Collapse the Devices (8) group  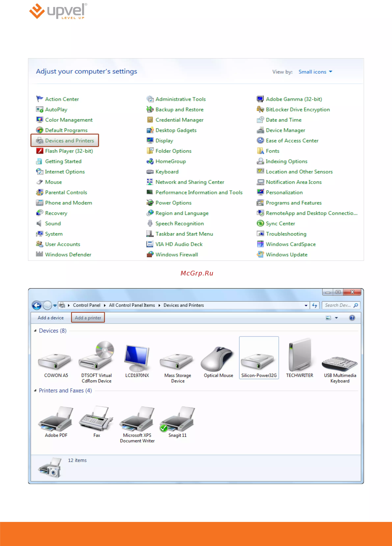tap(35, 331)
